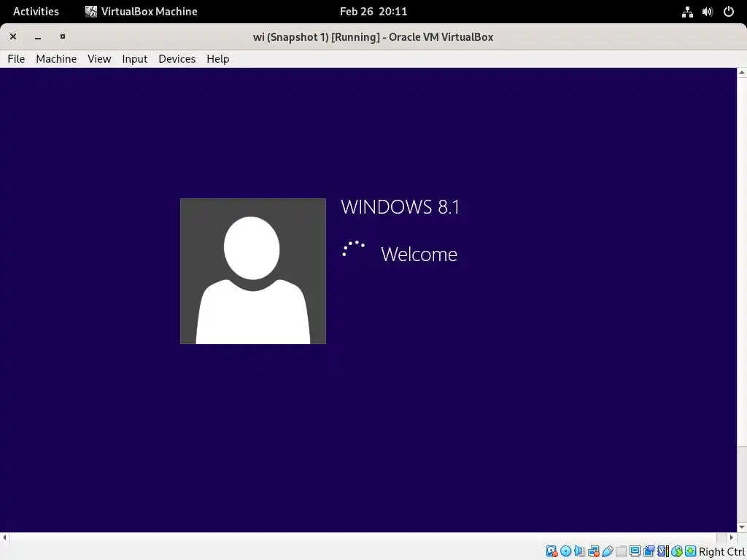Click the Right Ctrl host key label
Screen dimensions: 747x560
tap(721, 551)
